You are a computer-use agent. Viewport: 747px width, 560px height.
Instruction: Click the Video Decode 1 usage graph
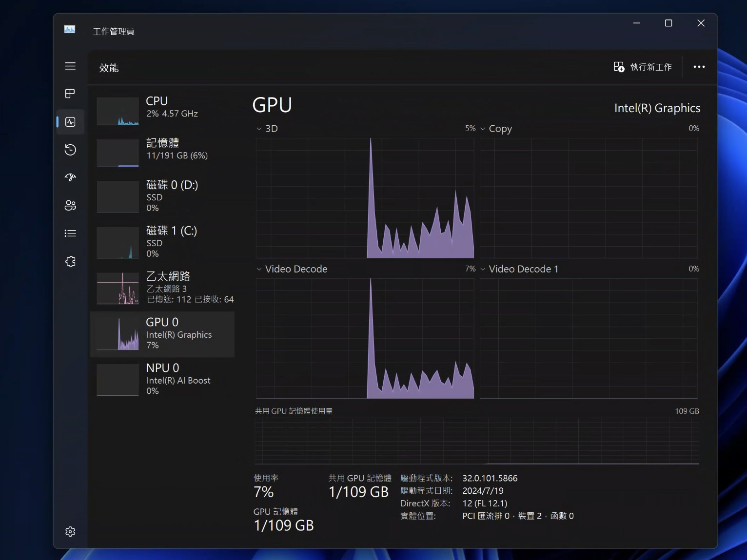click(x=589, y=338)
